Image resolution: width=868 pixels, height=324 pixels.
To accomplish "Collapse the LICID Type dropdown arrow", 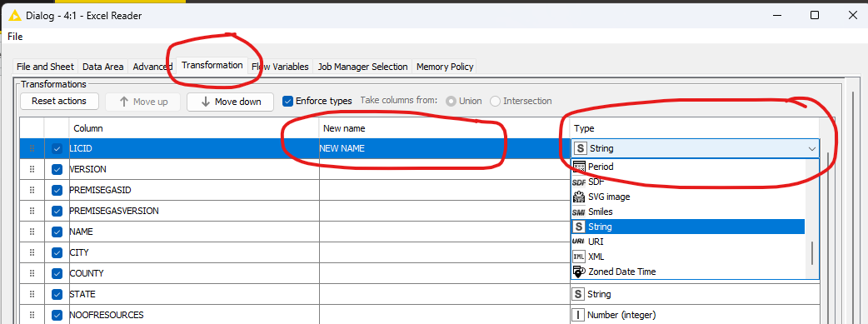I will pyautogui.click(x=811, y=148).
